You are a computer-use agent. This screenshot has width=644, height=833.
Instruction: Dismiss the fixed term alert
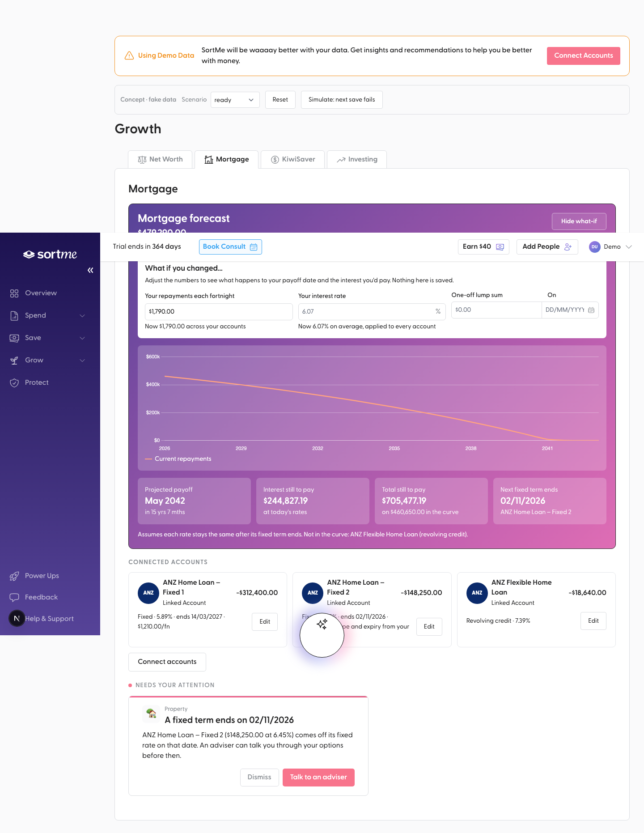click(x=259, y=778)
